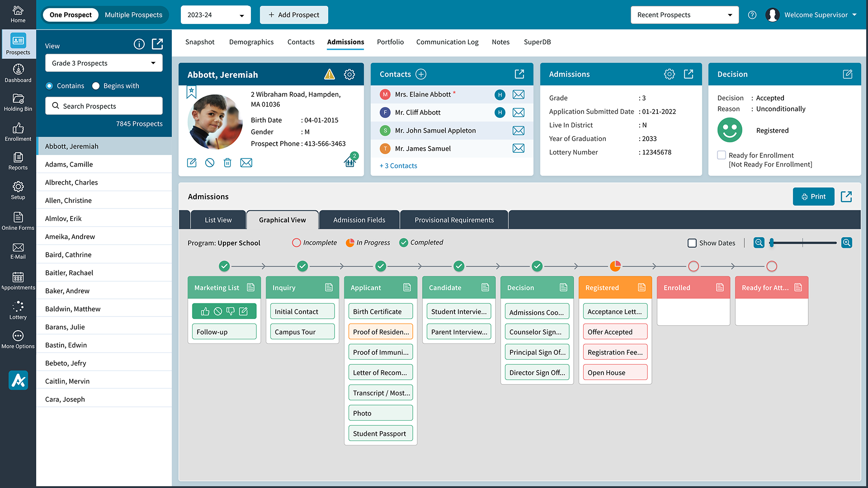Edit the Decision card
The image size is (868, 488).
(848, 74)
